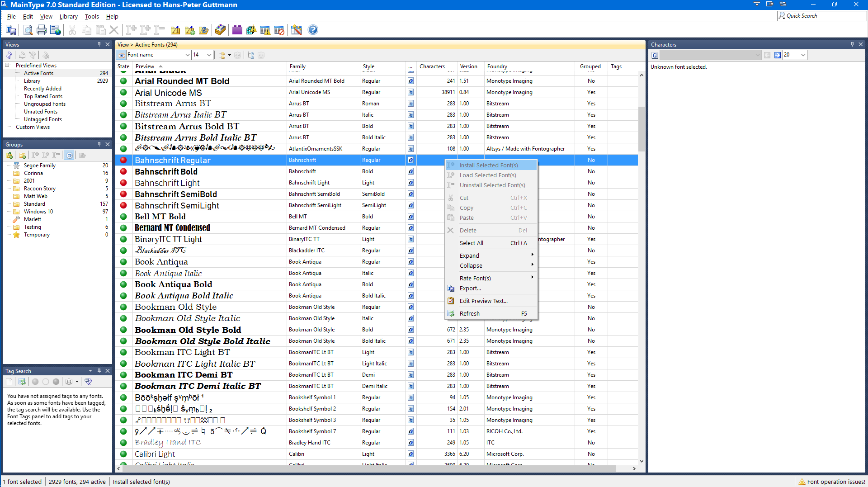Viewport: 868px width, 487px height.
Task: Open the font library box icon
Action: coord(220,30)
